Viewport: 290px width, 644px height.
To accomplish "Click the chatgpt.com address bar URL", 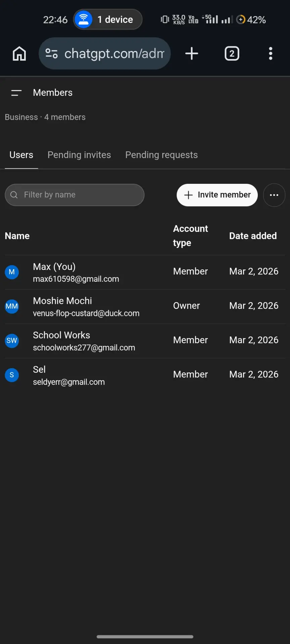I will coord(114,54).
